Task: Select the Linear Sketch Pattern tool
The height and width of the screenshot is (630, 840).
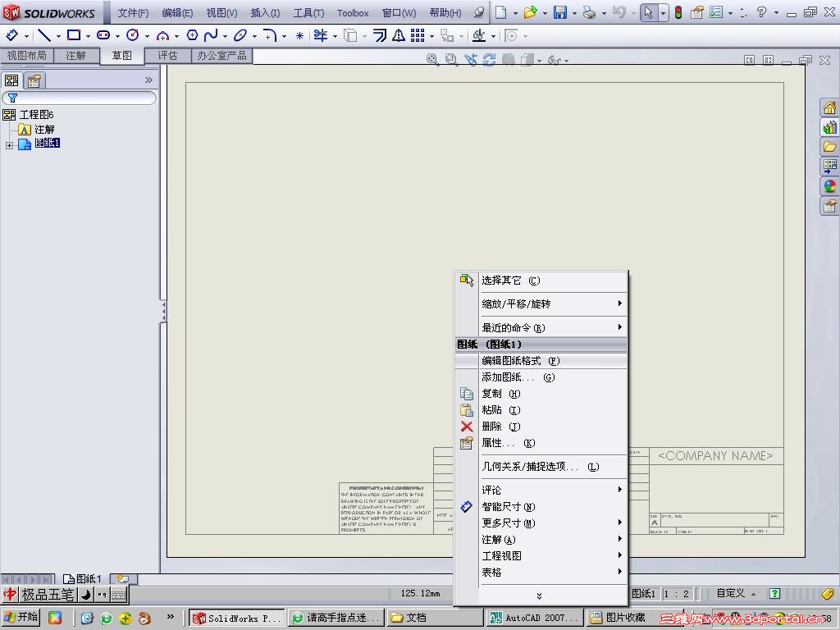Action: pyautogui.click(x=418, y=35)
